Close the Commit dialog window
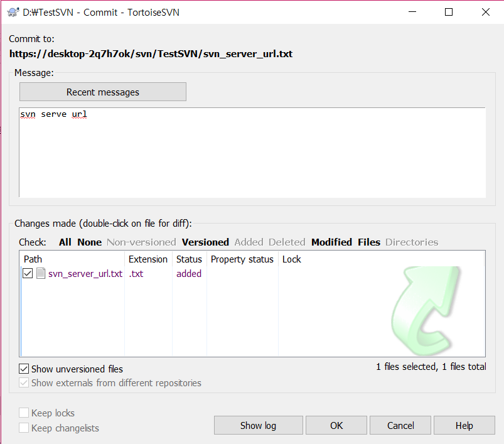Screen dimensions: 504x444 [486, 12]
